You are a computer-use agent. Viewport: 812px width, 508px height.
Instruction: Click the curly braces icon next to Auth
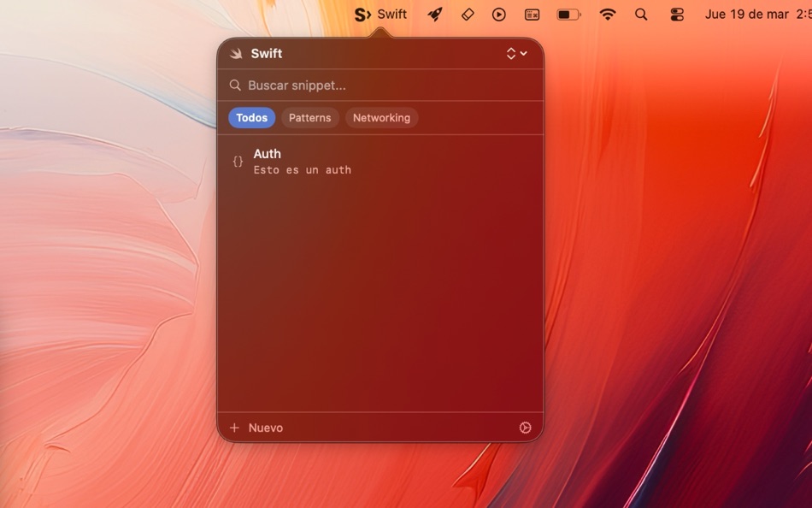pos(238,160)
